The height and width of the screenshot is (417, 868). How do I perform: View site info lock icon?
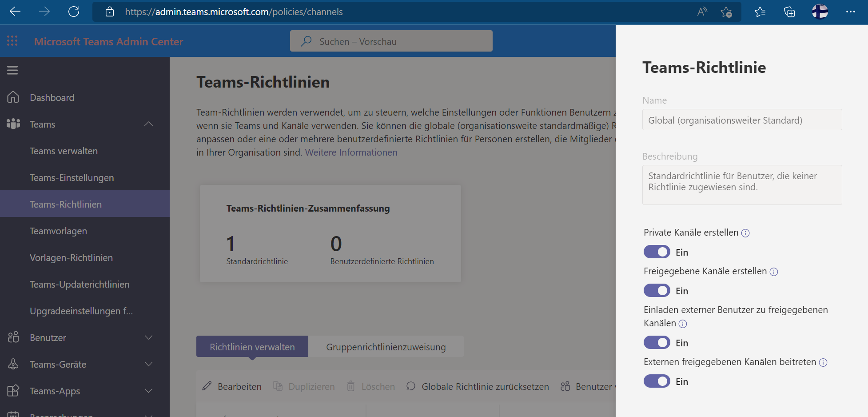pos(110,12)
